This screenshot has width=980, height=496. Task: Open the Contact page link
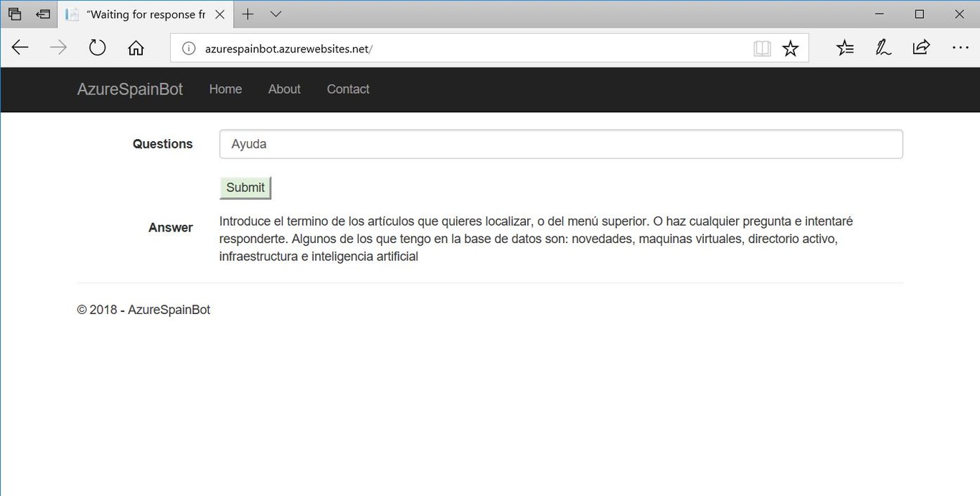click(348, 89)
